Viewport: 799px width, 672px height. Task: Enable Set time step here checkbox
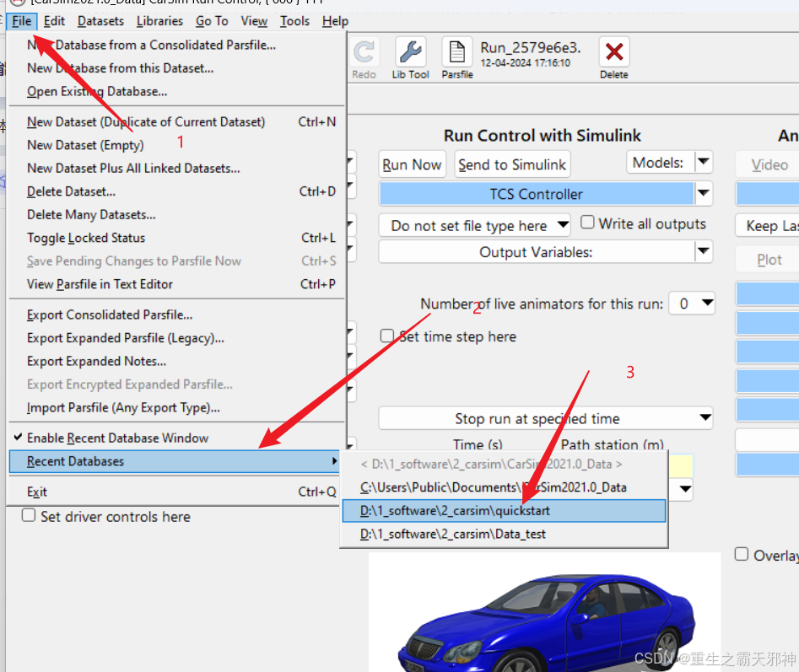[386, 336]
